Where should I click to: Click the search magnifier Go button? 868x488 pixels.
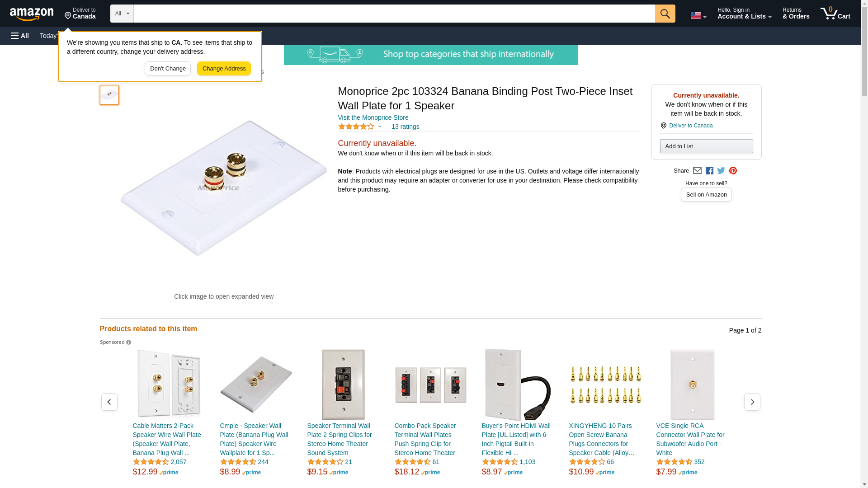coord(665,14)
